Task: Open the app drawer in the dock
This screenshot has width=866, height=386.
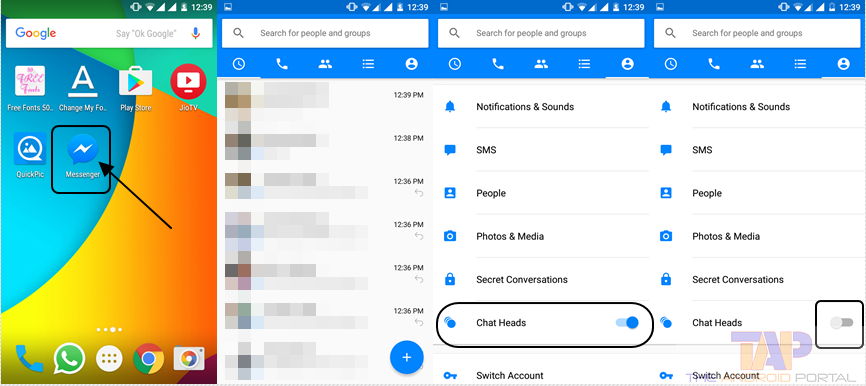Action: pos(109,359)
